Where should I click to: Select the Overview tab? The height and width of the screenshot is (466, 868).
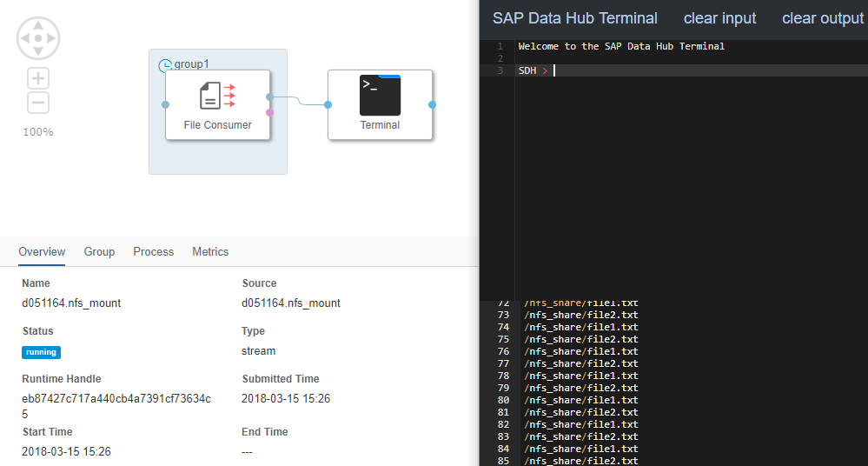[x=42, y=251]
